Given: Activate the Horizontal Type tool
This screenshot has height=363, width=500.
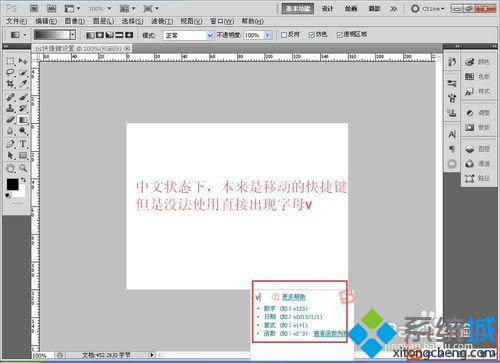Looking at the screenshot, I should [23, 144].
